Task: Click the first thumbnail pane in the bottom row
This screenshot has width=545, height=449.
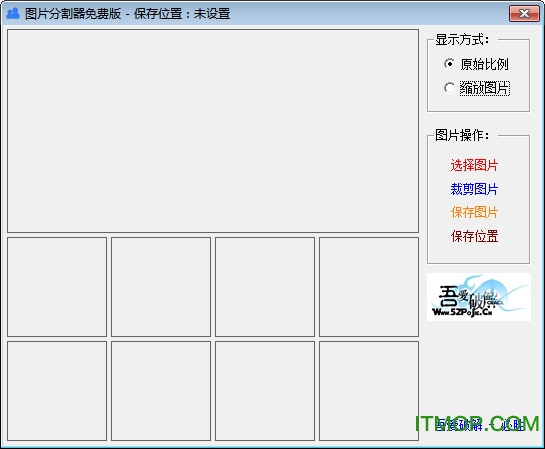Action: [57, 391]
